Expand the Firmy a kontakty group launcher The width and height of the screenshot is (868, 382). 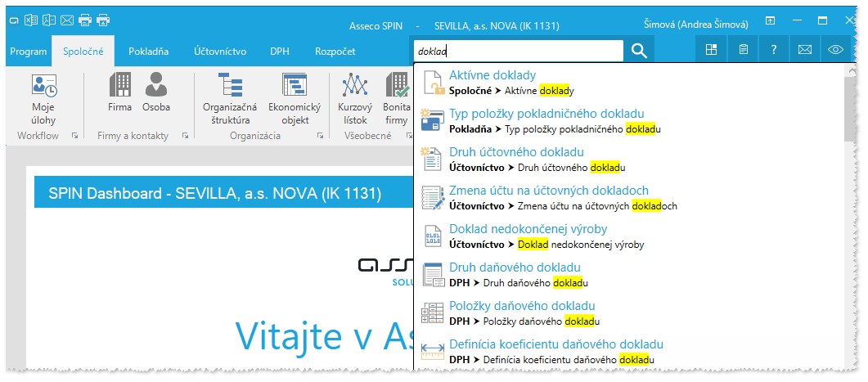[x=186, y=136]
